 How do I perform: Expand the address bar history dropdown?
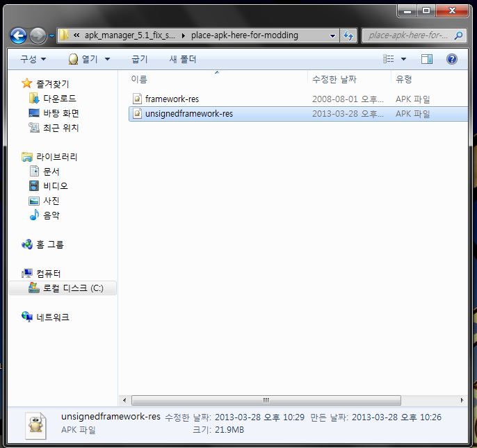point(333,35)
